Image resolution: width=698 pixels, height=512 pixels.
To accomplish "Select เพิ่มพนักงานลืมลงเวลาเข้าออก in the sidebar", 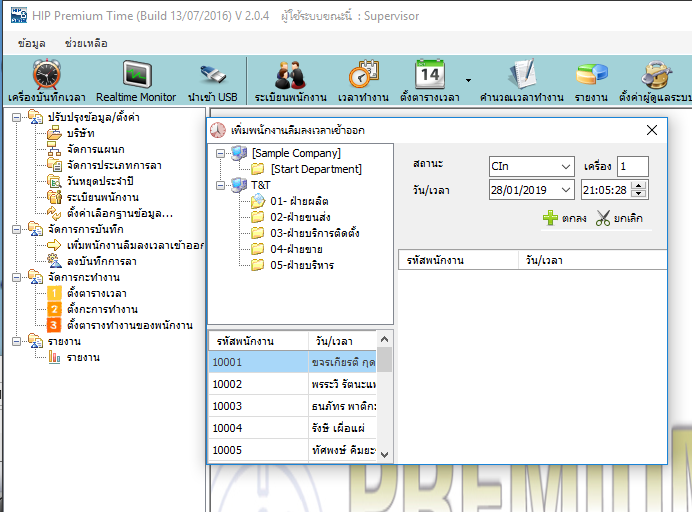I will 135,246.
